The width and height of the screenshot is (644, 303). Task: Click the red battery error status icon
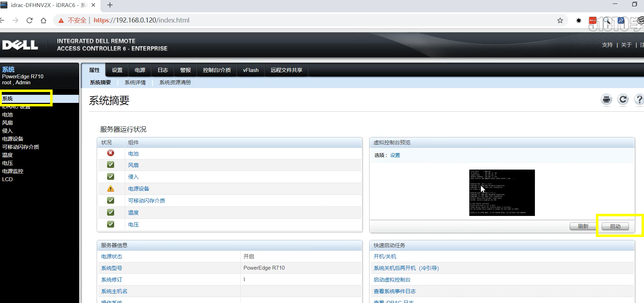pos(110,153)
